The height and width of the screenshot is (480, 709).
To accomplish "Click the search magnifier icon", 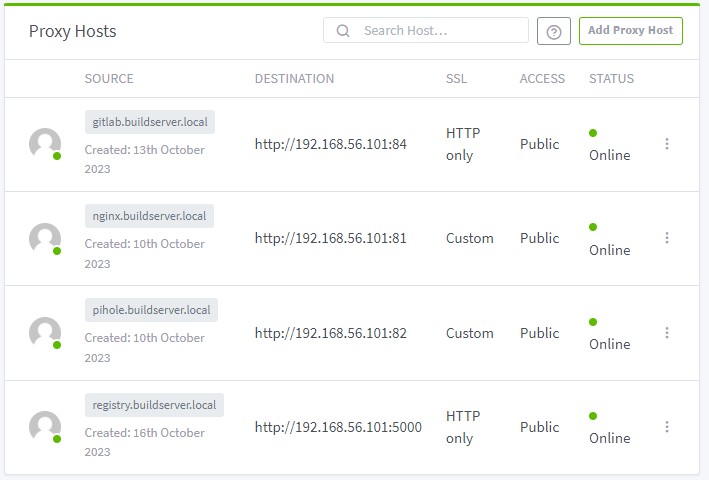I will [x=343, y=31].
